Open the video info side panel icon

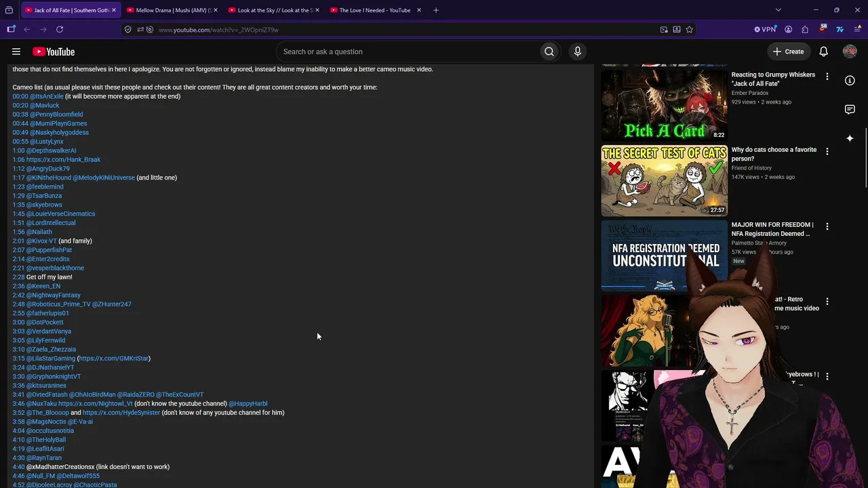[850, 80]
